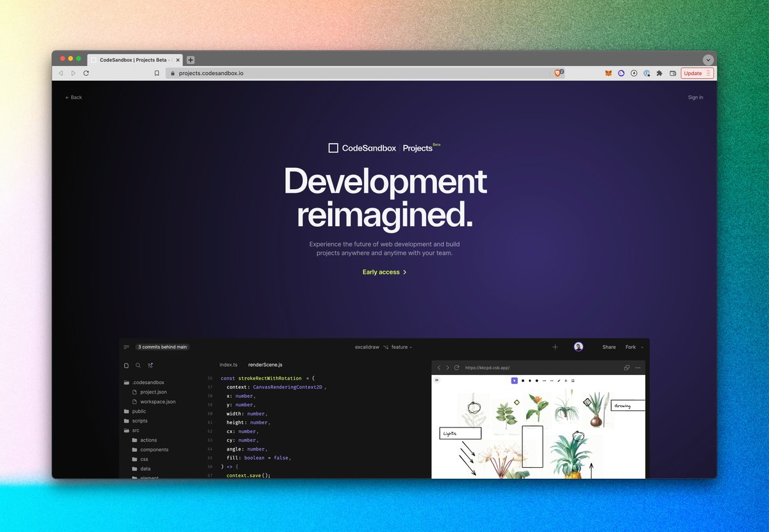The height and width of the screenshot is (532, 769).
Task: Expand the scripts folder
Action: point(135,421)
